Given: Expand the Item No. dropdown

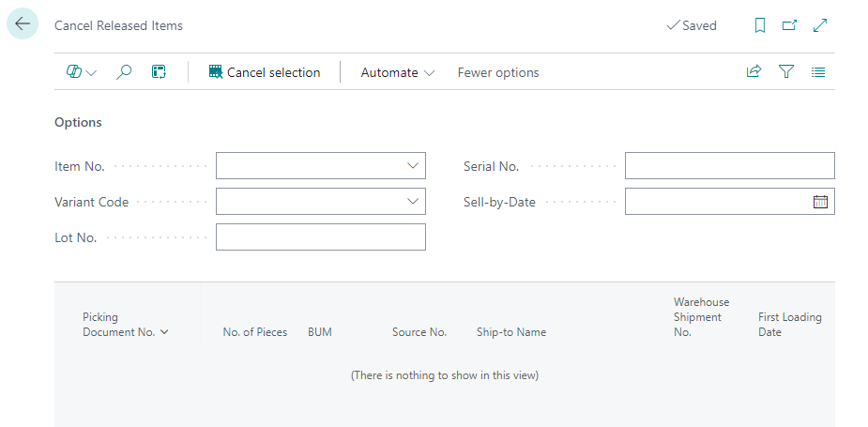Looking at the screenshot, I should click(x=413, y=166).
